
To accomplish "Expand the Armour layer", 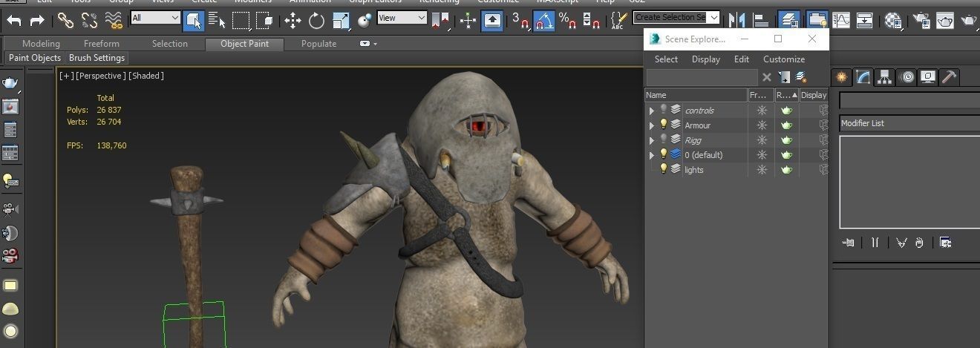I will pyautogui.click(x=652, y=125).
